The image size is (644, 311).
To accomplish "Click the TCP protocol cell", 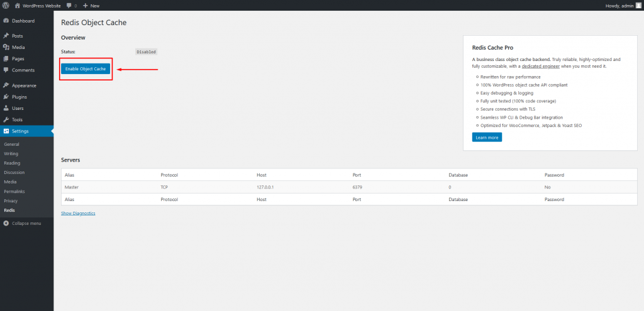I will (x=164, y=187).
